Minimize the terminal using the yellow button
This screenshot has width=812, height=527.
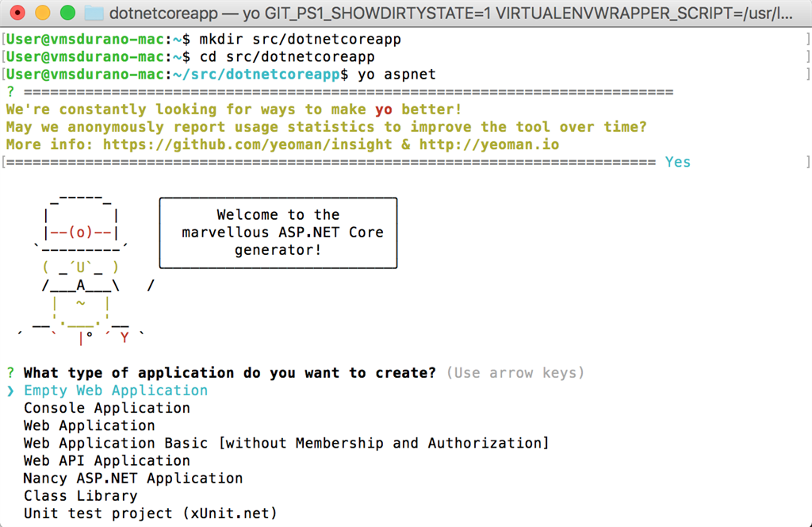point(43,13)
